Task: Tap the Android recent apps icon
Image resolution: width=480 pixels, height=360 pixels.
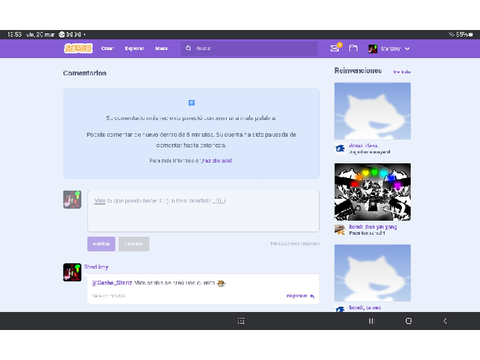Action: tap(371, 321)
